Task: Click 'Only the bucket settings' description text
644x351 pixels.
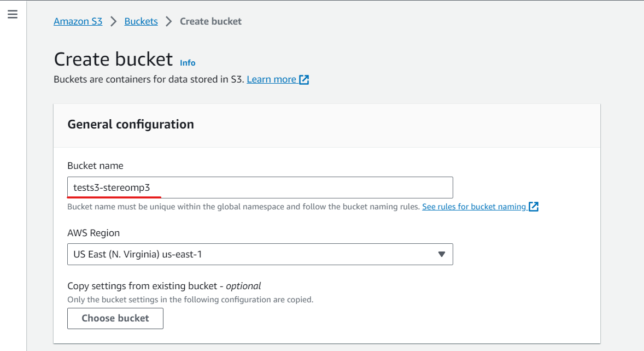Action: [190, 300]
